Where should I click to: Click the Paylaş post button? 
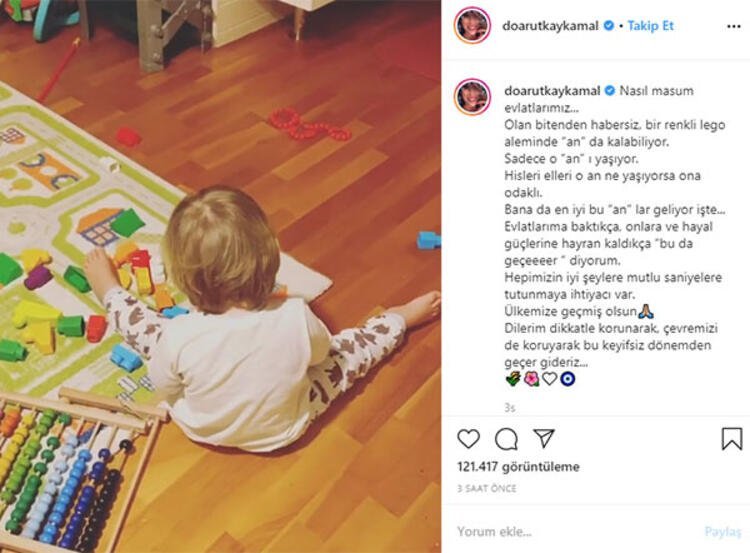(x=723, y=532)
